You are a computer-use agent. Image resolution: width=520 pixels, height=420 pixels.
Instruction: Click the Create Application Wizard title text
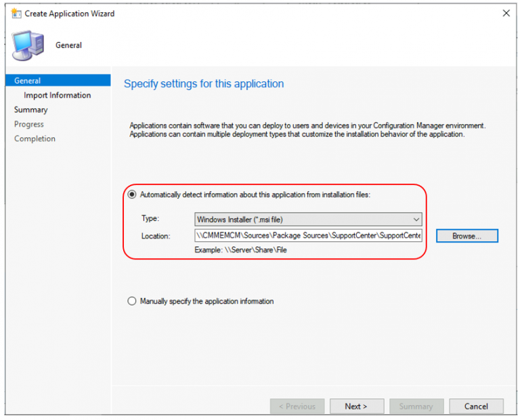tap(70, 14)
